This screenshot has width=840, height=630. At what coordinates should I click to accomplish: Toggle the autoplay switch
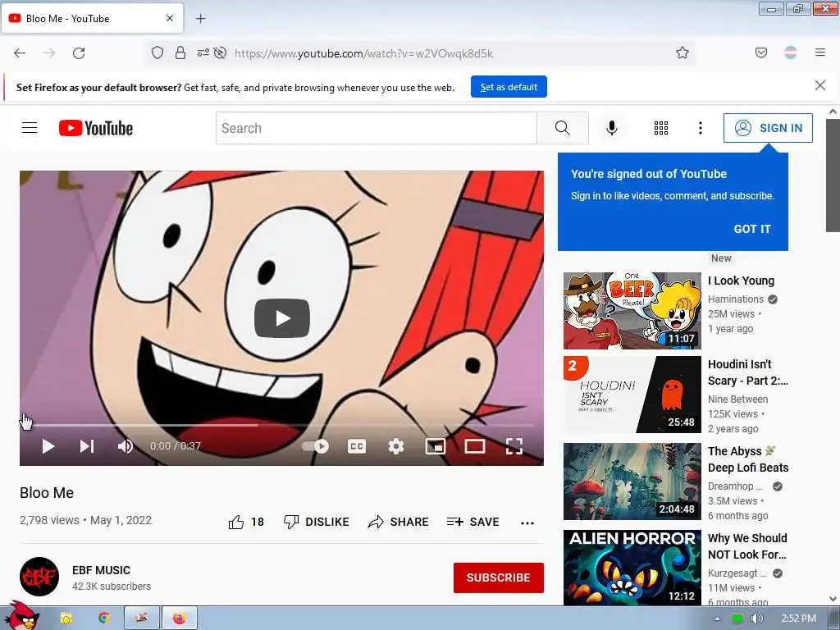point(316,446)
